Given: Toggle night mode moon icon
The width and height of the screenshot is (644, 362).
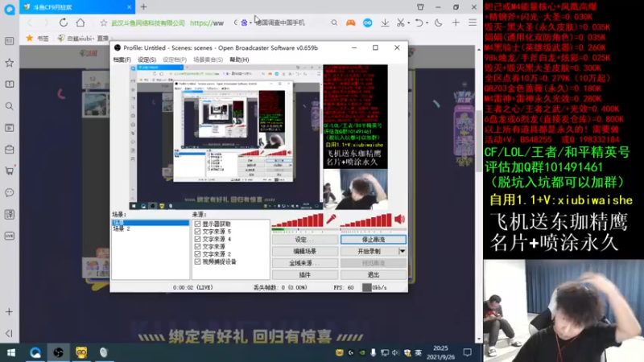Looking at the screenshot, I should click(x=438, y=23).
